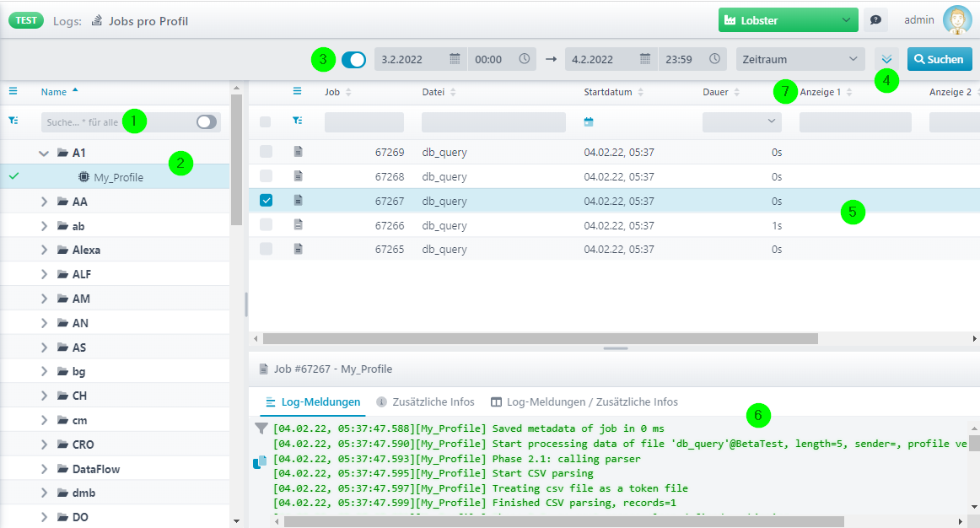Open the jobs table hamburger menu icon
Image resolution: width=980 pixels, height=528 pixels.
tap(297, 91)
